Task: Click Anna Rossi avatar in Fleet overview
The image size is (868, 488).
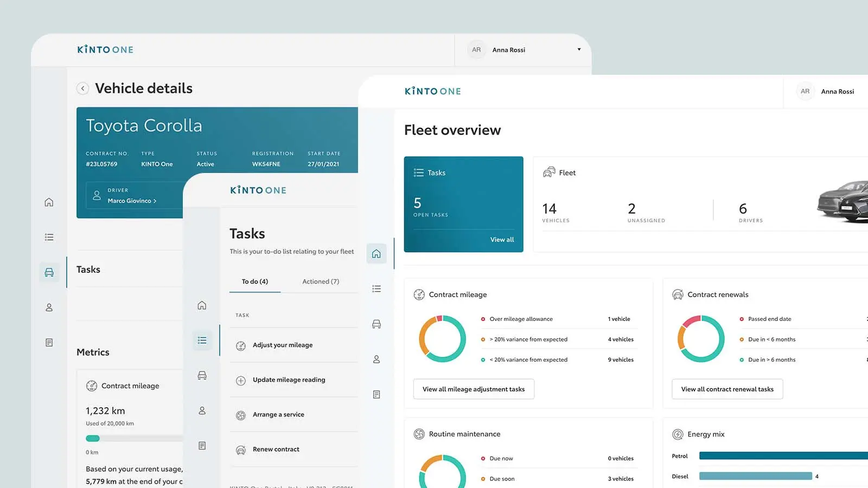Action: point(805,91)
